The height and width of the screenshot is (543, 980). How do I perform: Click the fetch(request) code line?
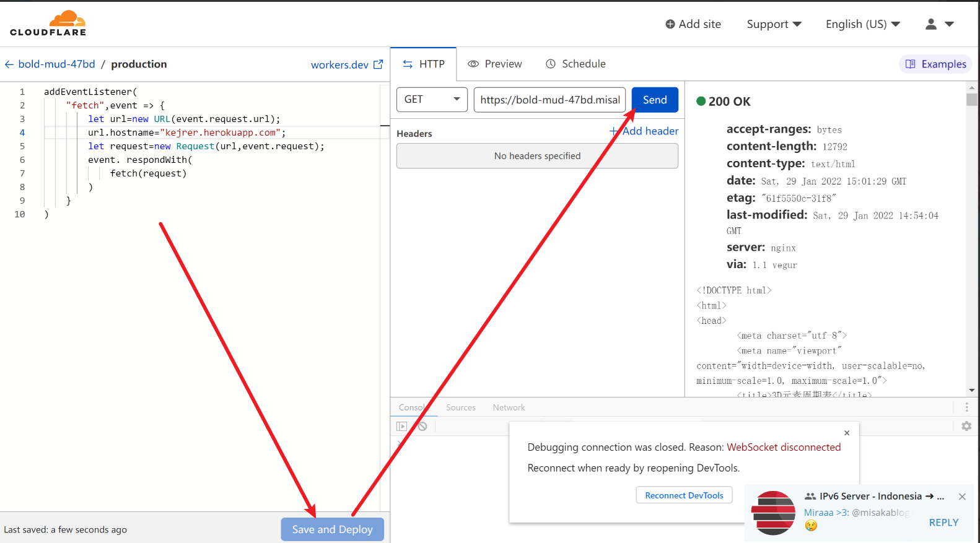coord(148,173)
